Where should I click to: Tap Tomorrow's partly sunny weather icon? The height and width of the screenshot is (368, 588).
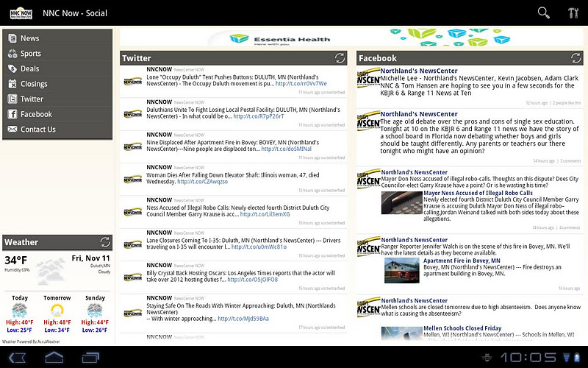pos(57,311)
